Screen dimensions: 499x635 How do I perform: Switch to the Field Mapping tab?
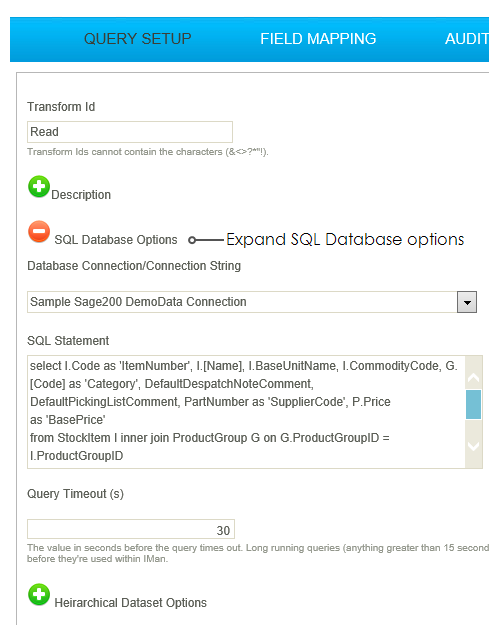click(x=318, y=39)
